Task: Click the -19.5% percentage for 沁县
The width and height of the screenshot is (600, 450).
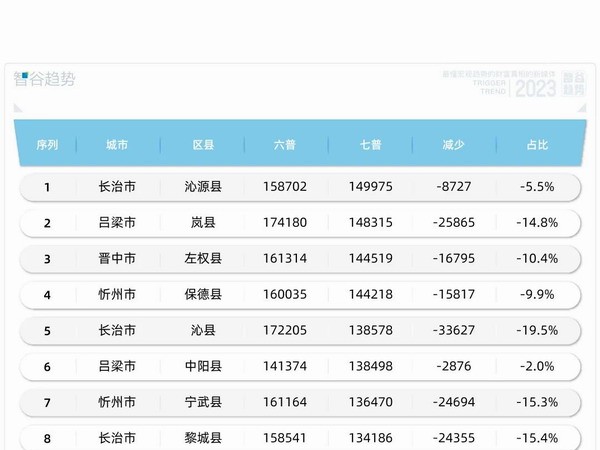Action: click(538, 331)
